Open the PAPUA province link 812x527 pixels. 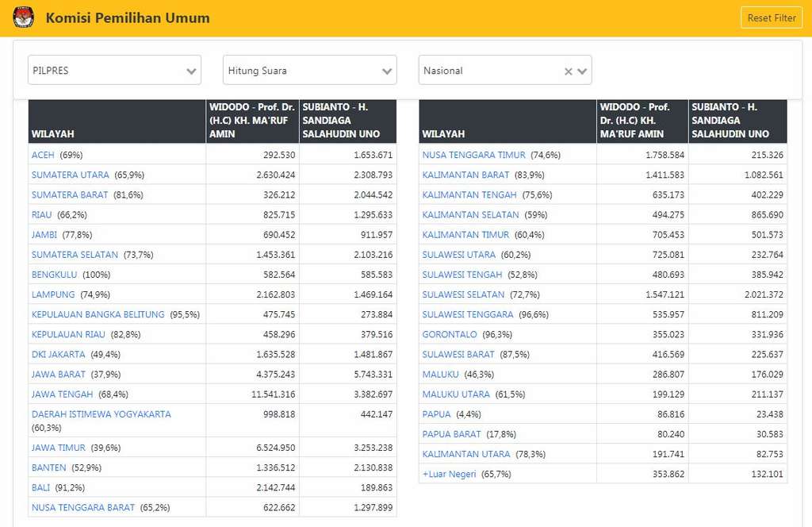(437, 414)
